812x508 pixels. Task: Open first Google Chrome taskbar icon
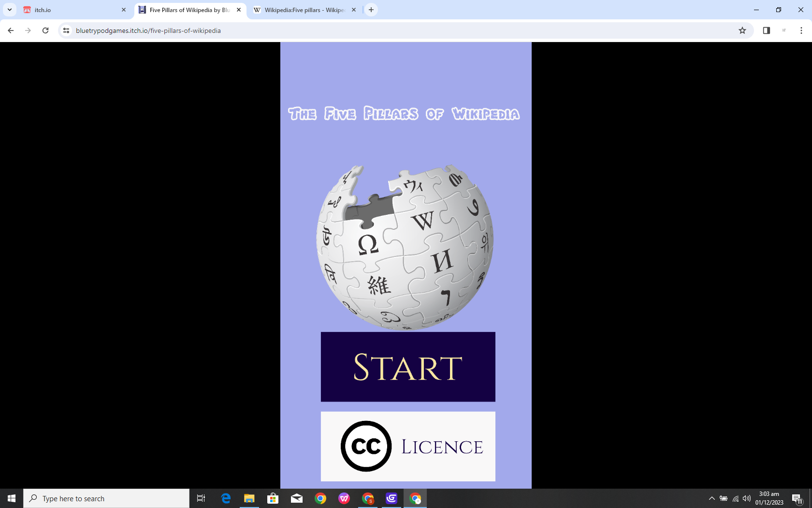(320, 498)
